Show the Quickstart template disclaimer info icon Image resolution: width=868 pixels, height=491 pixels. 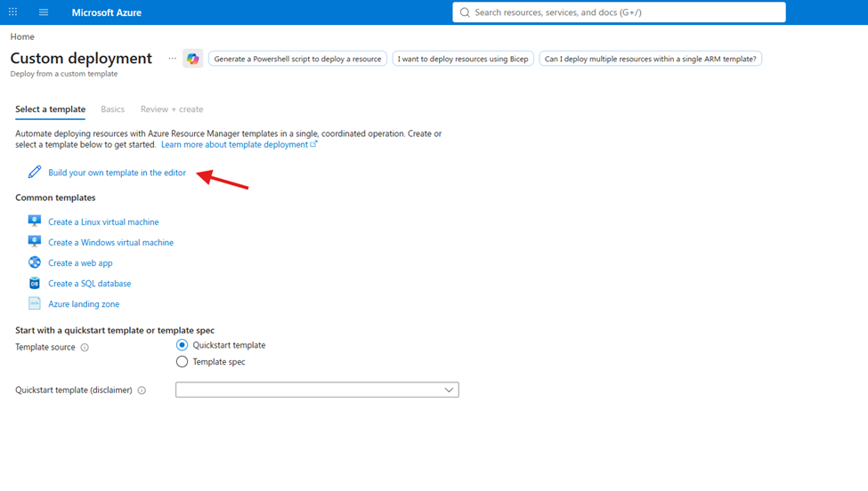coord(142,390)
